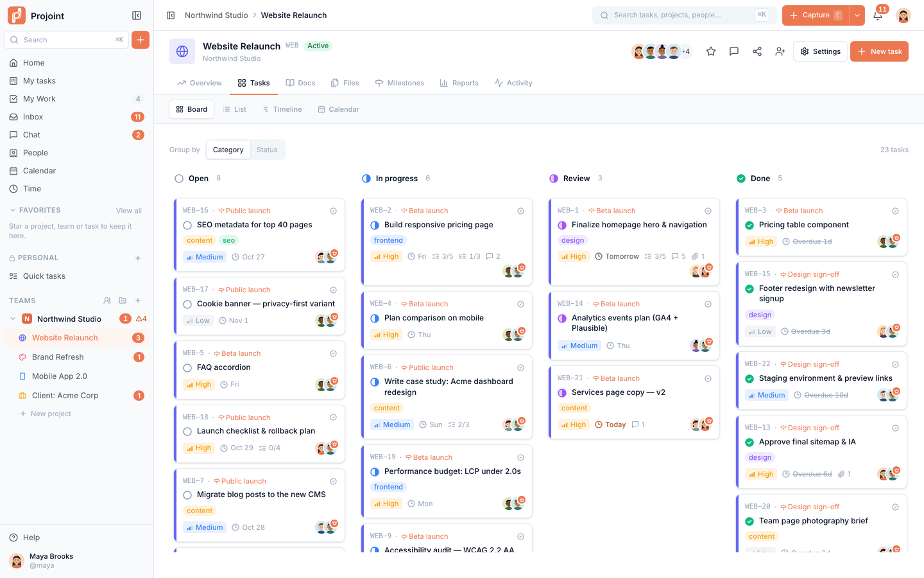Click Northwind Studio breadcrumb link

(x=216, y=15)
